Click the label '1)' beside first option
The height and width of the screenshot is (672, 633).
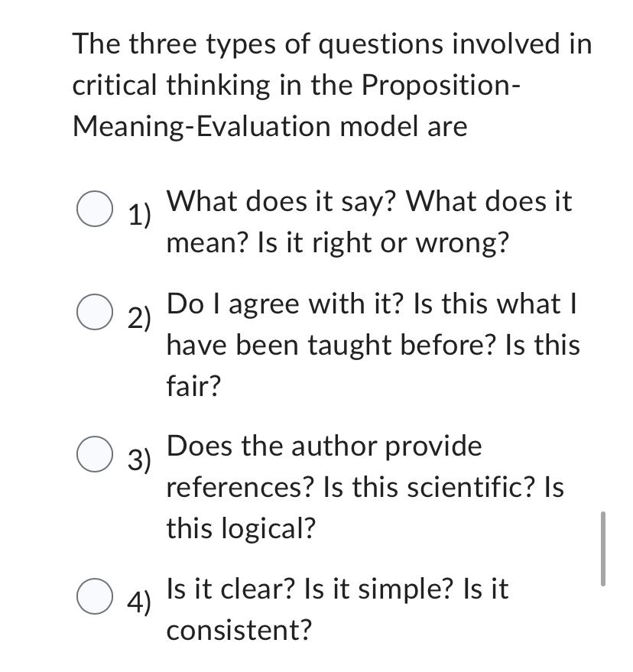pyautogui.click(x=138, y=215)
